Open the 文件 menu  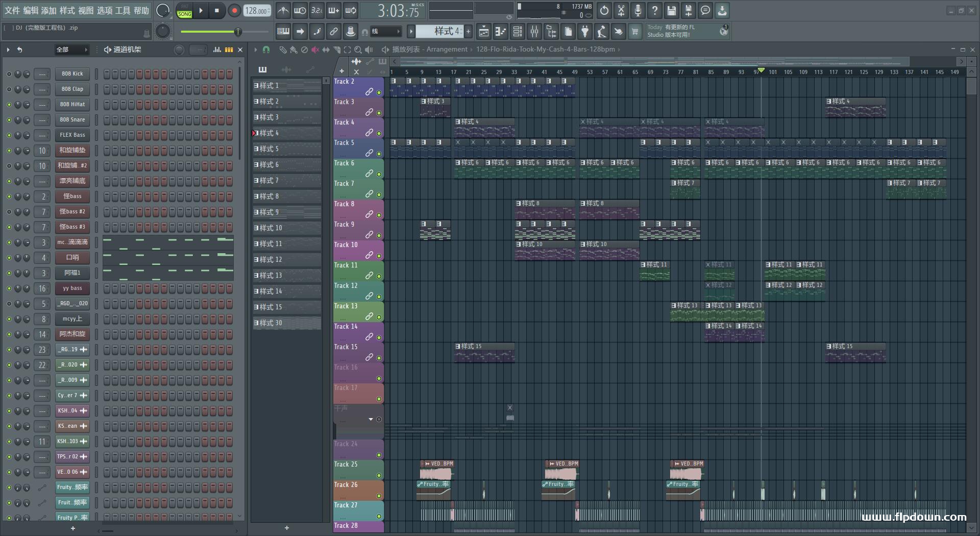tap(12, 10)
